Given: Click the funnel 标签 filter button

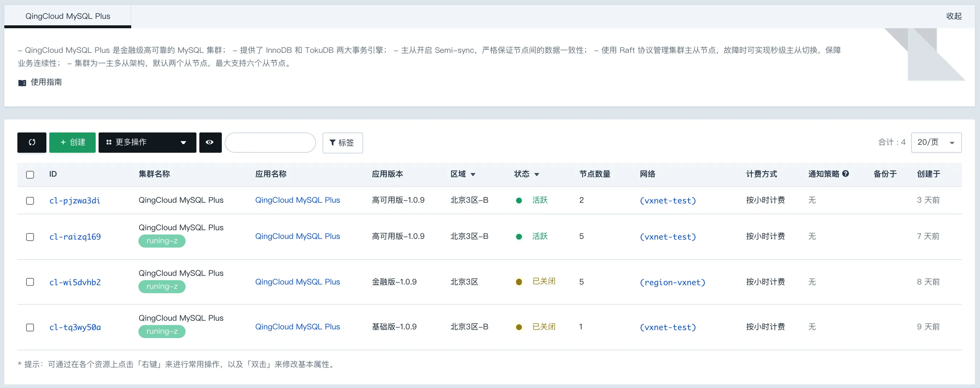Looking at the screenshot, I should tap(342, 143).
